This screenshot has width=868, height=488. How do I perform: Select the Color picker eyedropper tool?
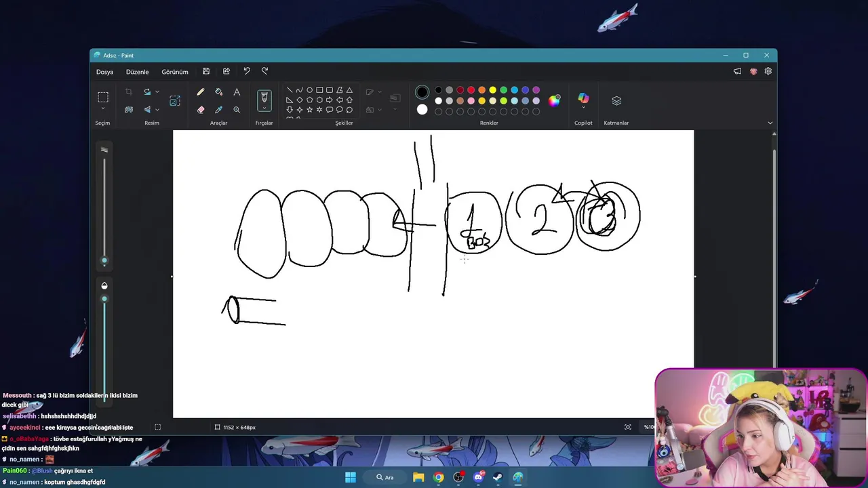[218, 109]
